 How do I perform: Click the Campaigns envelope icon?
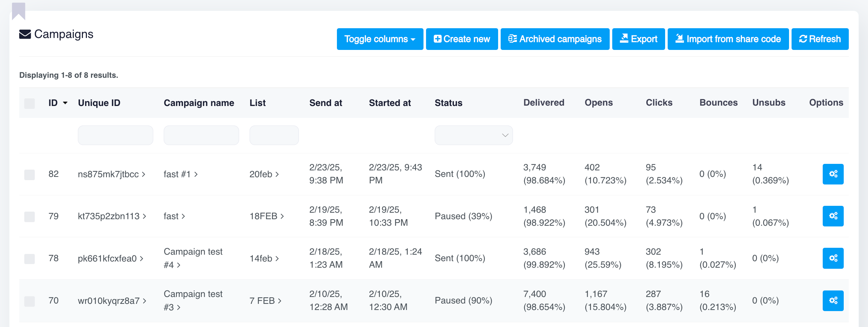pos(25,34)
